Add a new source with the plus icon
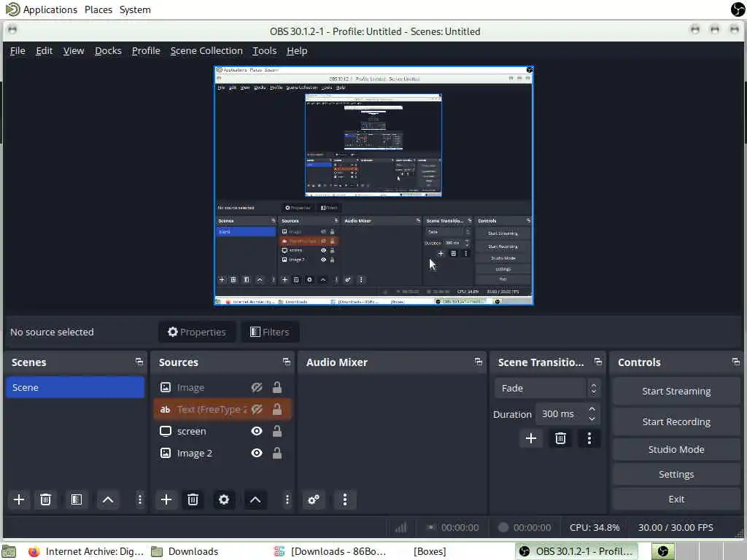Image resolution: width=747 pixels, height=560 pixels. point(166,499)
